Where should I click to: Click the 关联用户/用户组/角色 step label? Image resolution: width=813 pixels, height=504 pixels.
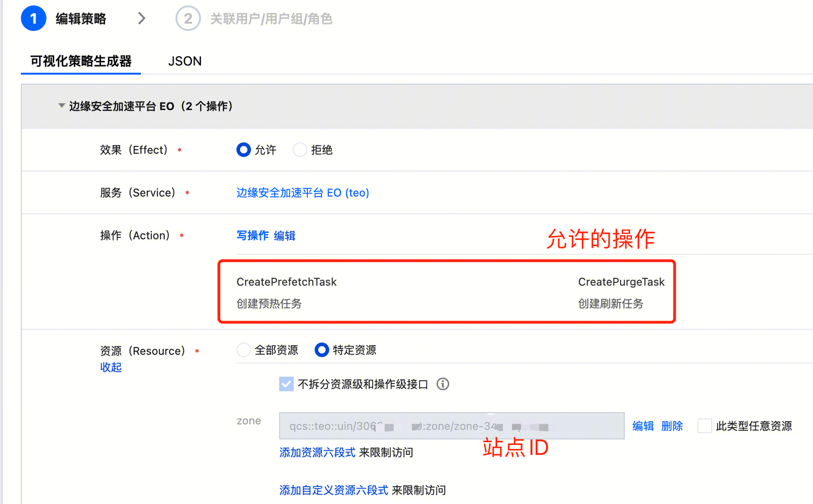click(271, 19)
